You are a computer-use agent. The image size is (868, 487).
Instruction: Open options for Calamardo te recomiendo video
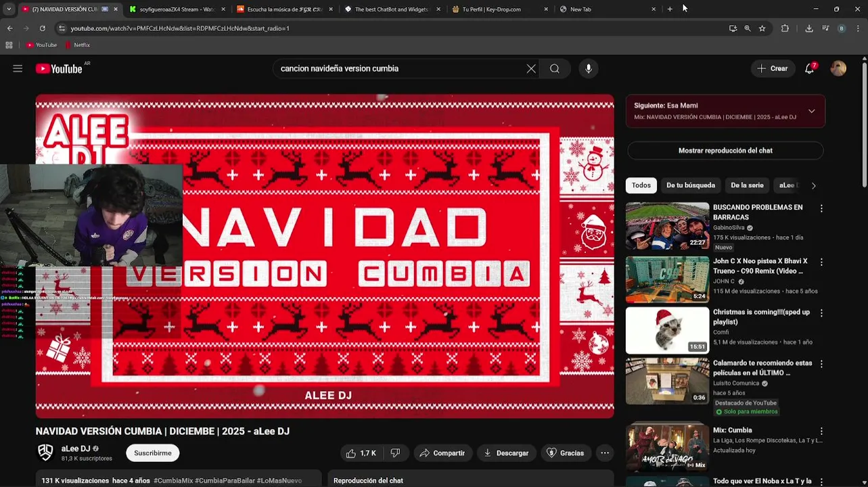point(821,365)
